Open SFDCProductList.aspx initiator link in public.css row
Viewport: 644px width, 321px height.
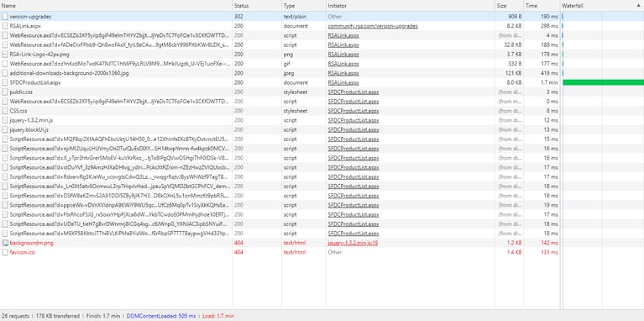(x=353, y=92)
